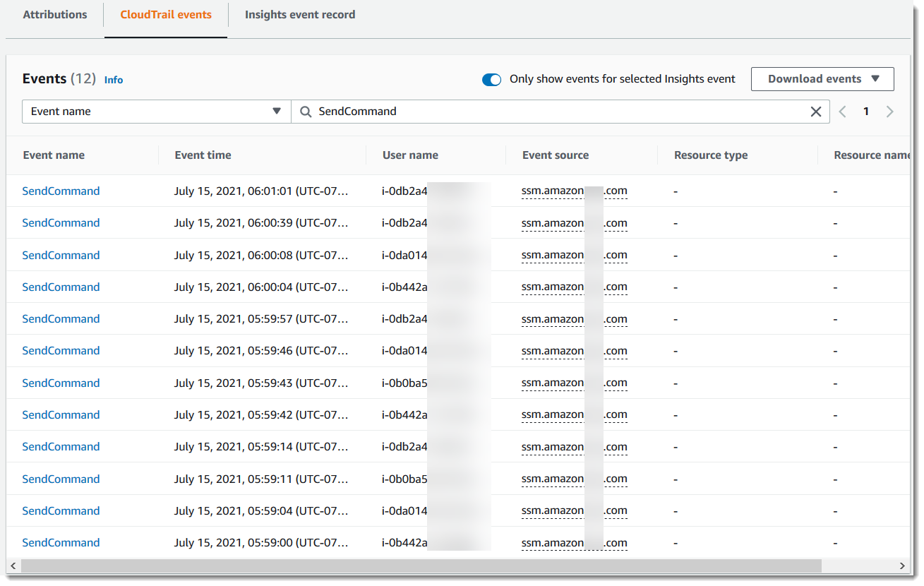The height and width of the screenshot is (586, 924).
Task: Go to previous page of events
Action: [x=842, y=112]
